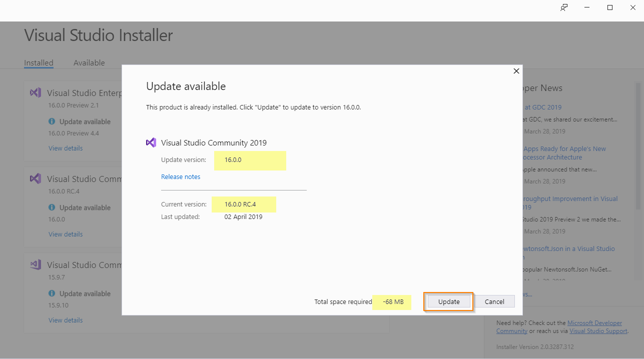Close the Visual Studio Installer window
This screenshot has height=359, width=644.
pyautogui.click(x=632, y=7)
